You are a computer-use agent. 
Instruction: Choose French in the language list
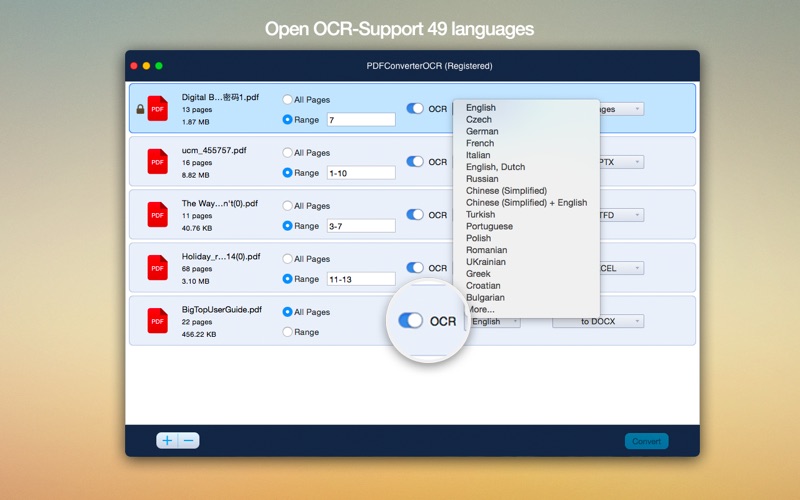coord(526,143)
